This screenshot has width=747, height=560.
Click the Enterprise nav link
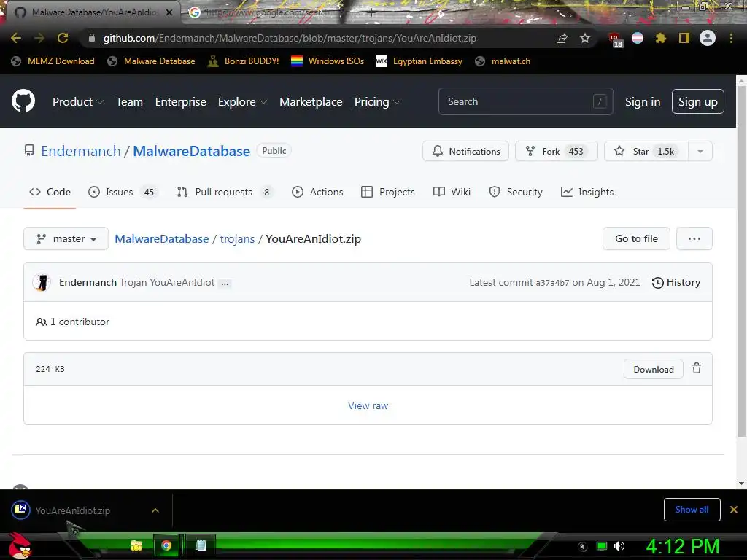tap(181, 101)
